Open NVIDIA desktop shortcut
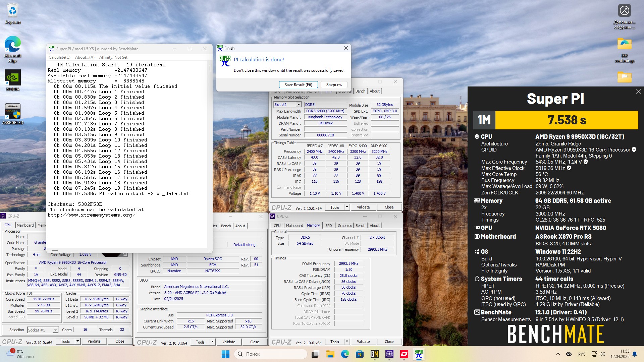 pyautogui.click(x=13, y=80)
